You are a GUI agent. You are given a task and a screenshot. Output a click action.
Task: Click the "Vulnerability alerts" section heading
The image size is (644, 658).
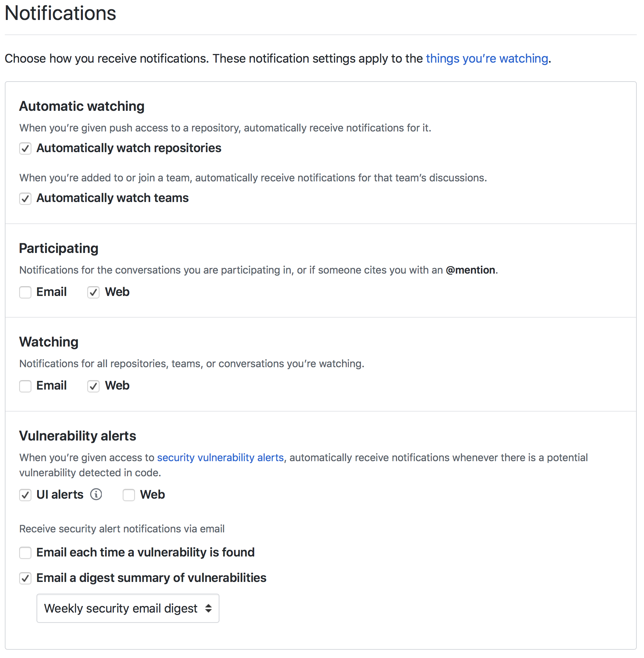pos(77,436)
